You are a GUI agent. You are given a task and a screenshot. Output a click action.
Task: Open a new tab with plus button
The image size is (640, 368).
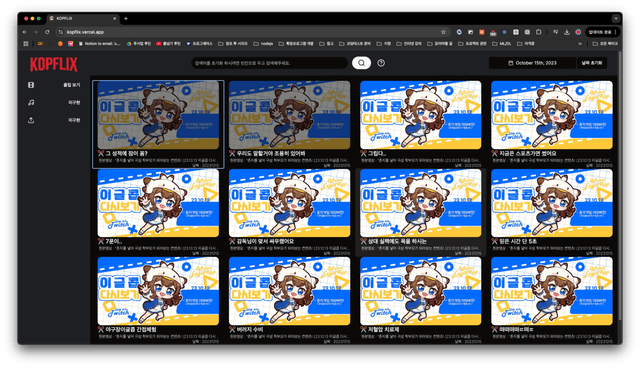126,18
